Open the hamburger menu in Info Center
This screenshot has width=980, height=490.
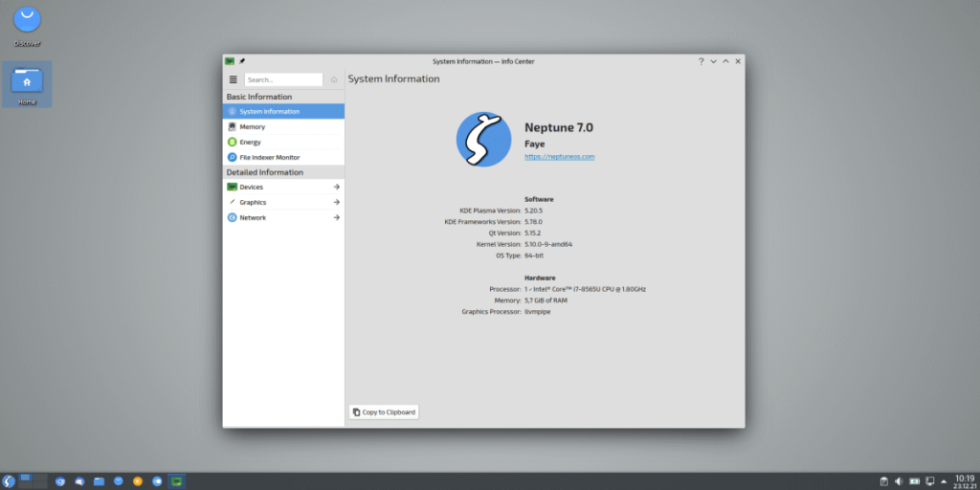pyautogui.click(x=233, y=79)
